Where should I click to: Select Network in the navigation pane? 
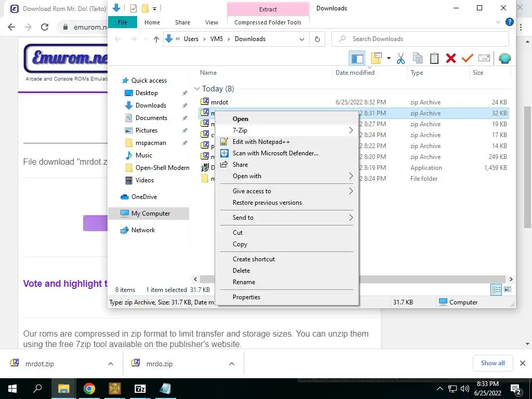pyautogui.click(x=143, y=230)
